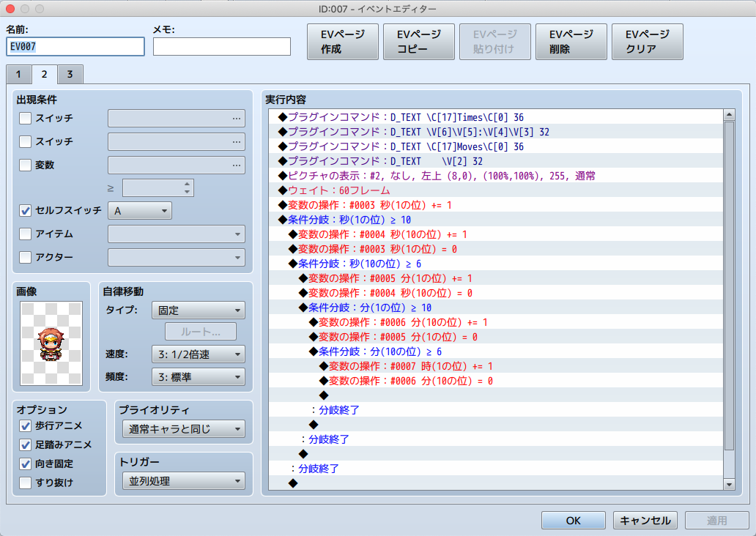This screenshot has height=536, width=756.
Task: Enable the second スイッチ condition checkbox
Action: [25, 141]
